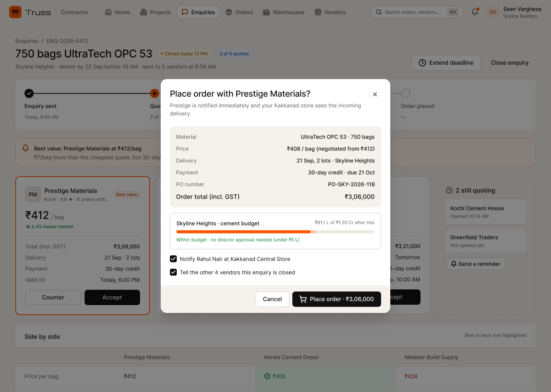The image size is (551, 392).
Task: Click the Home house icon
Action: tap(108, 12)
